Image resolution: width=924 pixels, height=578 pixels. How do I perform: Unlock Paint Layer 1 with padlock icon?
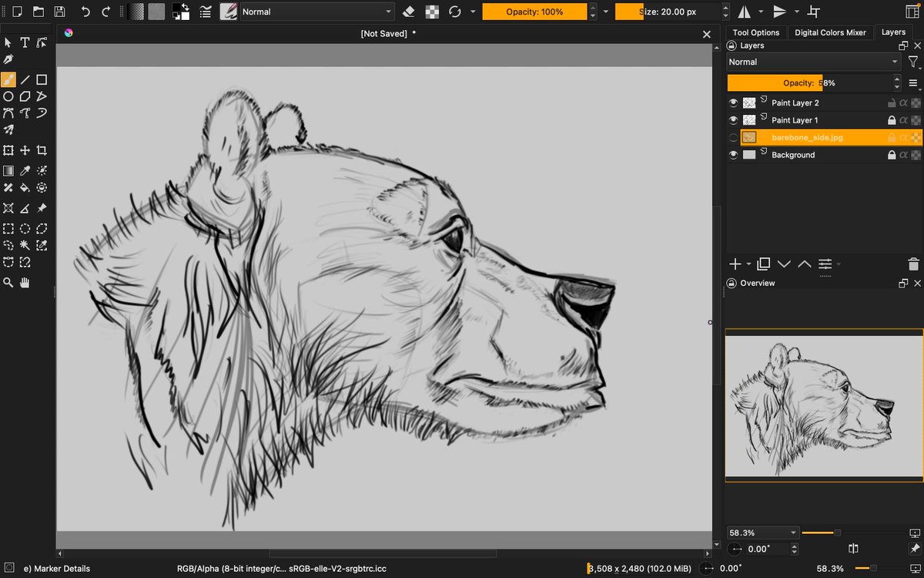892,120
